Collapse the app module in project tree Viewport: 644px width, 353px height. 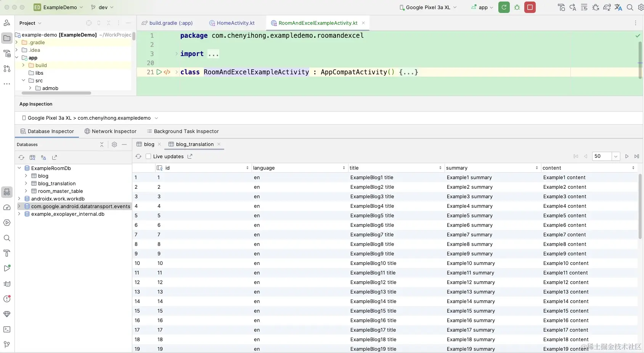coord(17,58)
